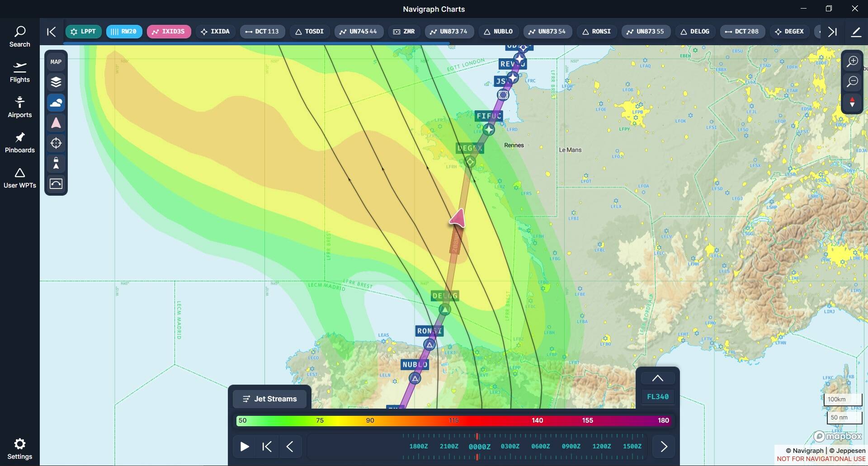This screenshot has height=466, width=868.
Task: Select 0900Z on the timeline
Action: (571, 446)
